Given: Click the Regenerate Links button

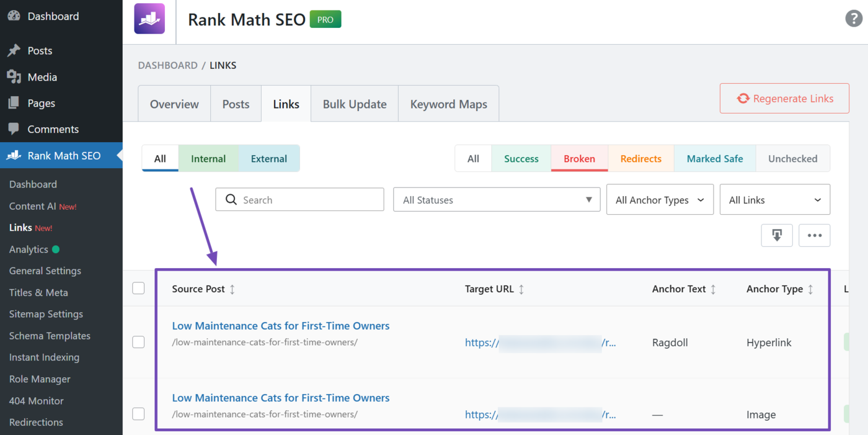Looking at the screenshot, I should (784, 98).
